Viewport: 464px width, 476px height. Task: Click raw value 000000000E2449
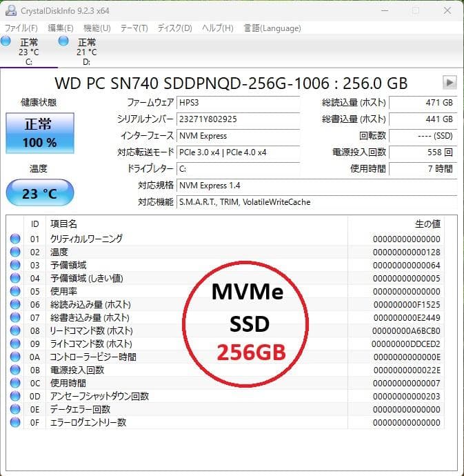[407, 317]
